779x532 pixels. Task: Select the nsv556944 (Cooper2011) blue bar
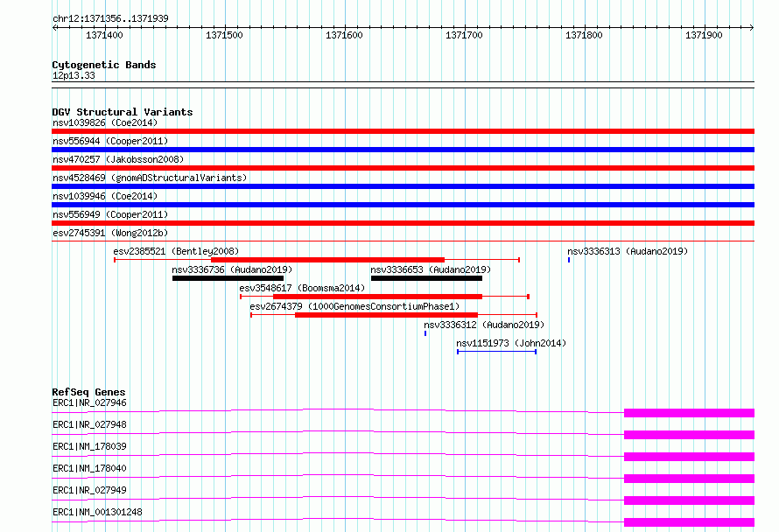[403, 150]
